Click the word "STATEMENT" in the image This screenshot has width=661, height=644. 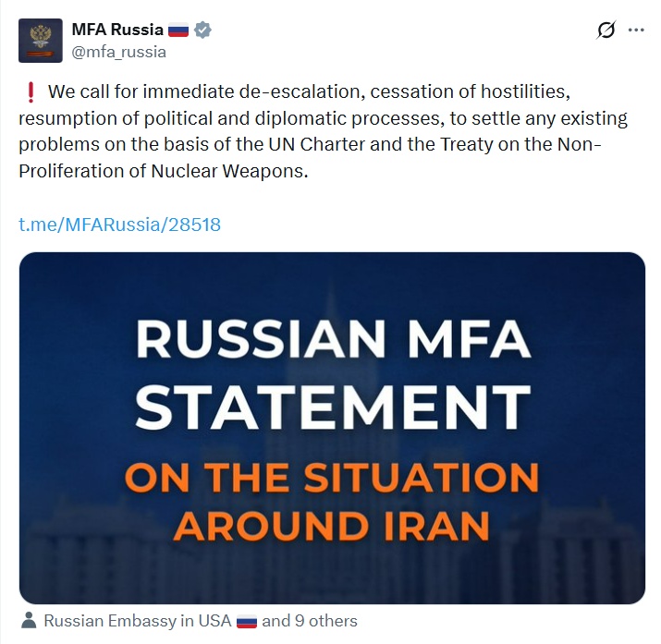coord(333,404)
